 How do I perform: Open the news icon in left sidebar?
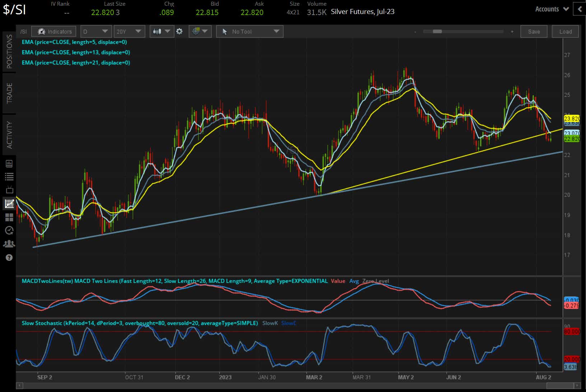click(9, 164)
